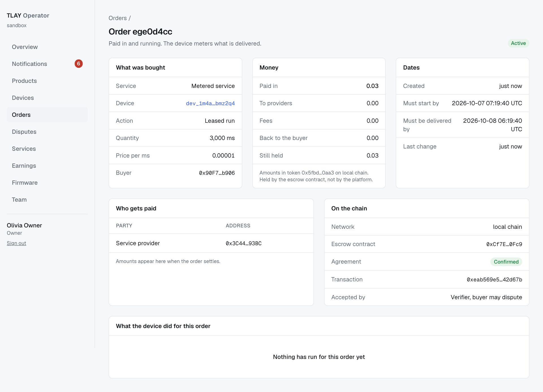Go to Products section
This screenshot has height=392, width=543.
point(47,81)
